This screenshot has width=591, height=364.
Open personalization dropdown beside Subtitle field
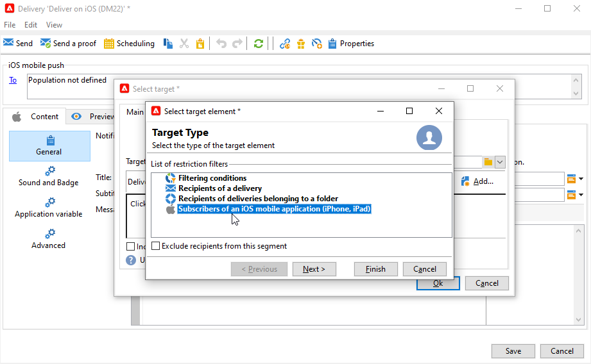pyautogui.click(x=575, y=195)
